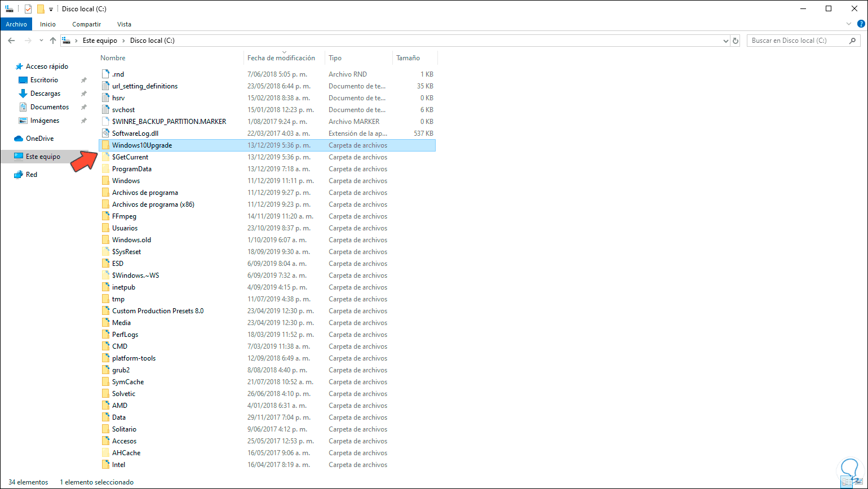The height and width of the screenshot is (489, 868).
Task: Click the folder icon of Windows10Upgrade
Action: (x=105, y=145)
